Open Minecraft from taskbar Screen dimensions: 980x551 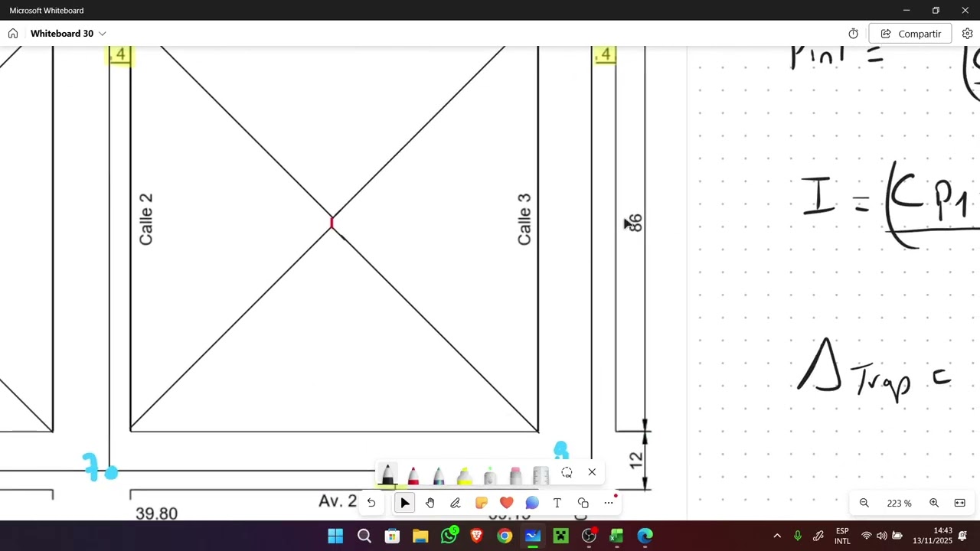click(x=561, y=536)
